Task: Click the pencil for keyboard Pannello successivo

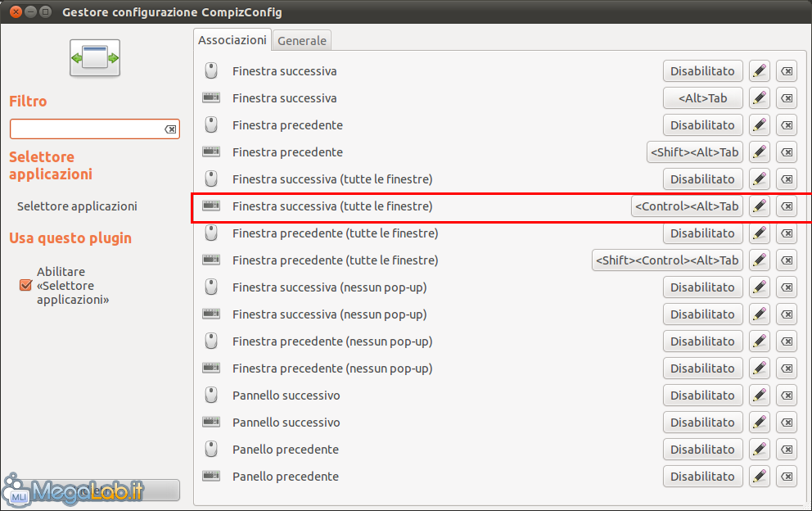Action: [x=759, y=423]
